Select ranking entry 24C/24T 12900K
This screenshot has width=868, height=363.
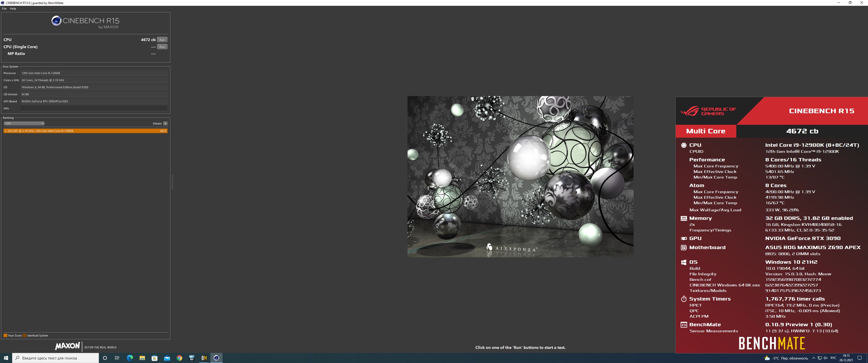coord(85,131)
